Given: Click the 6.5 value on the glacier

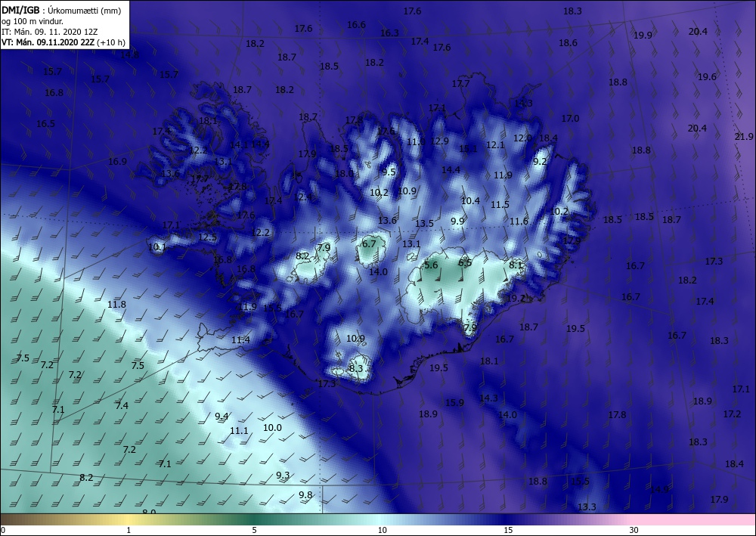Looking at the screenshot, I should coord(465,262).
